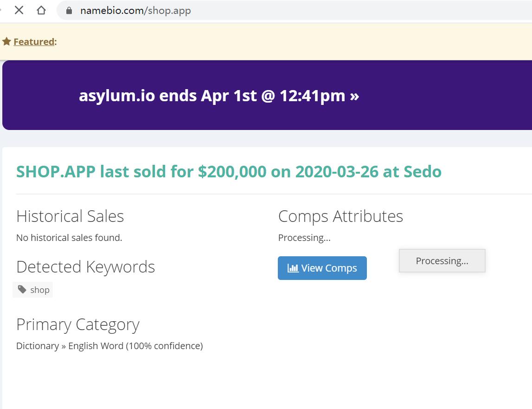The width and height of the screenshot is (532, 409).
Task: Click the bar chart icon on View Comps
Action: (x=293, y=268)
